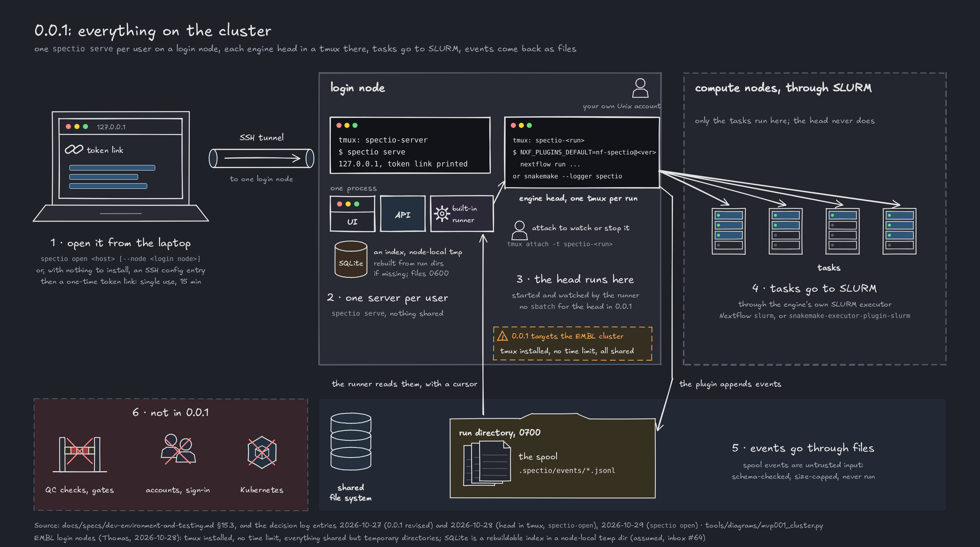Click "6 · not in 0.0.1" heading
This screenshot has height=547, width=980.
170,412
